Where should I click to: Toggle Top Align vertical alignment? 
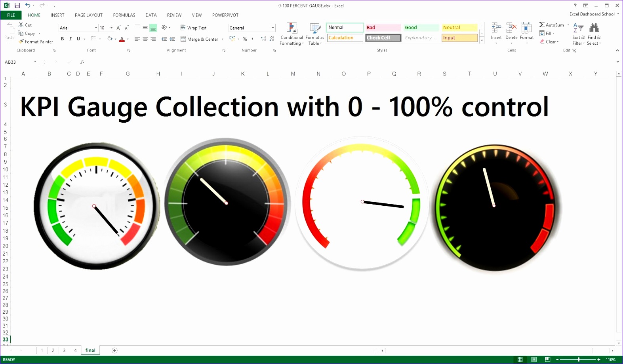coord(137,28)
